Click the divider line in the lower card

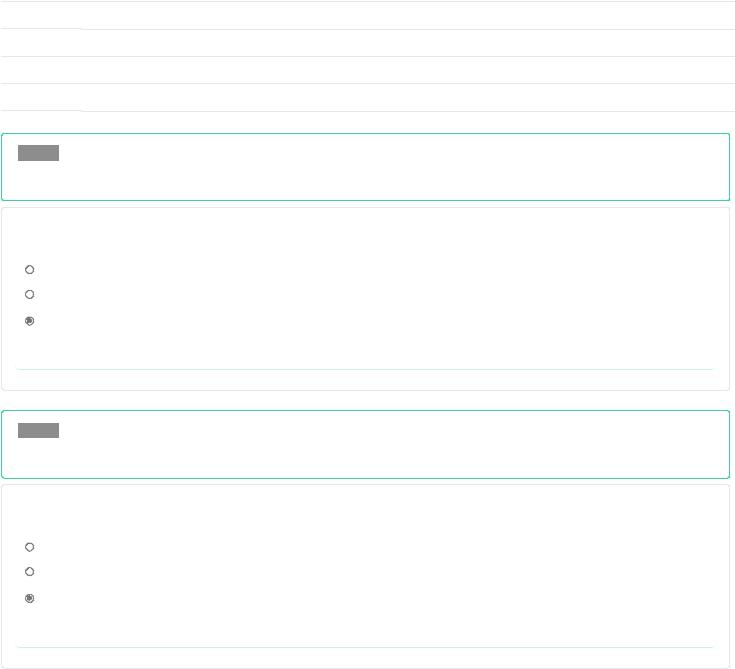pyautogui.click(x=365, y=647)
